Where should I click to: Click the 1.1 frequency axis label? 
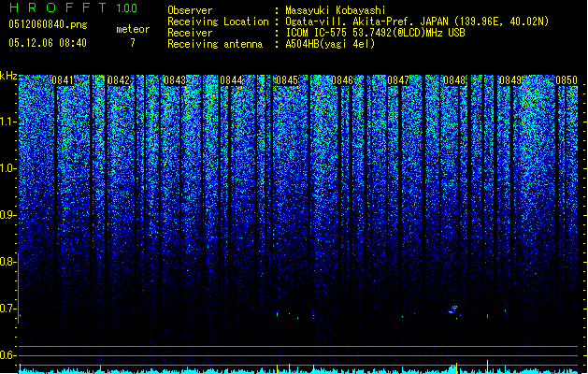(7, 122)
